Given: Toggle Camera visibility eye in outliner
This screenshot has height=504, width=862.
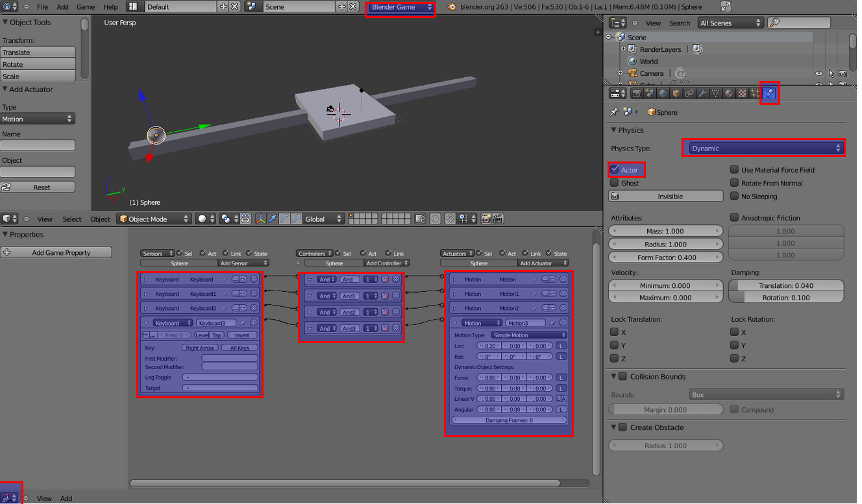Looking at the screenshot, I should [x=819, y=73].
